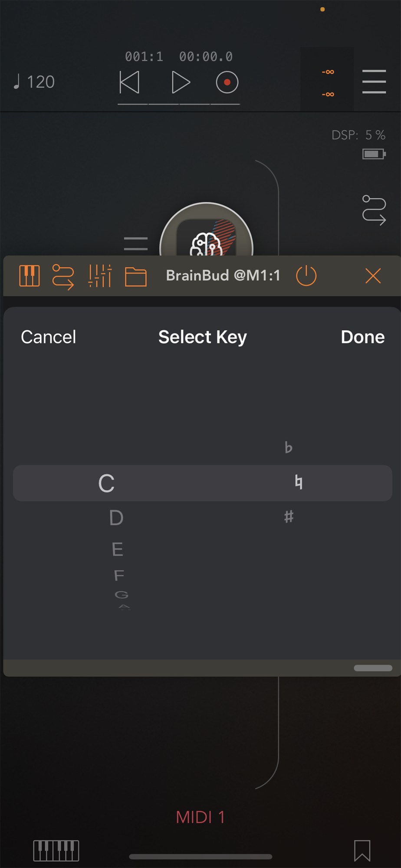Open the piano keyboard icon in plugin bar

pyautogui.click(x=30, y=276)
